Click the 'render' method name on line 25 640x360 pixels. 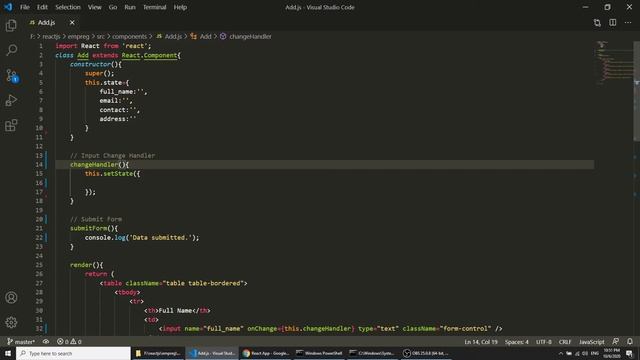tap(81, 265)
